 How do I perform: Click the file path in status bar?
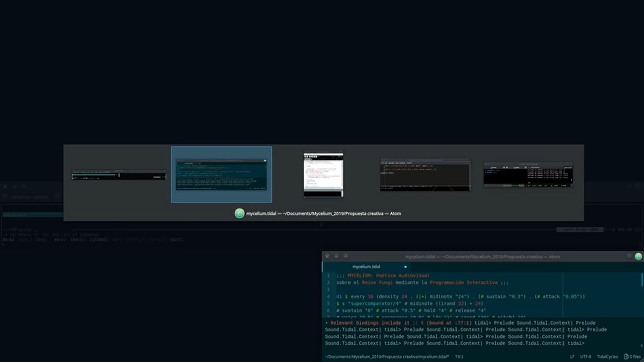pos(387,357)
